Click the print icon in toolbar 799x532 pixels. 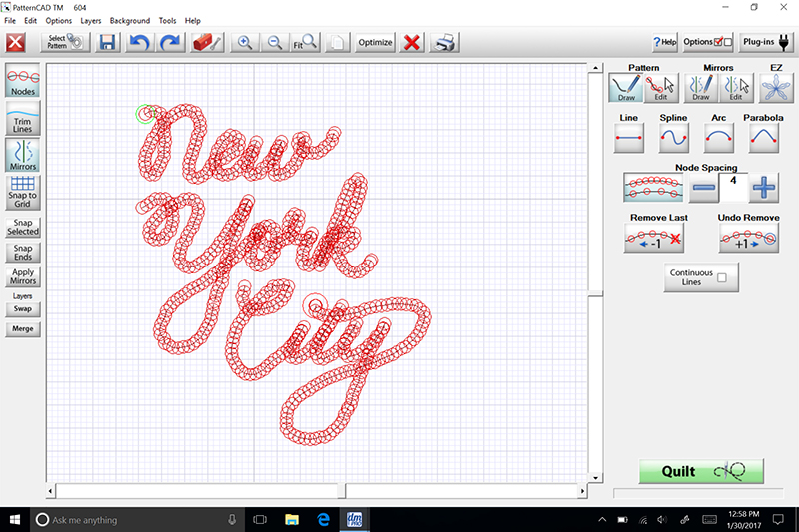tap(447, 43)
